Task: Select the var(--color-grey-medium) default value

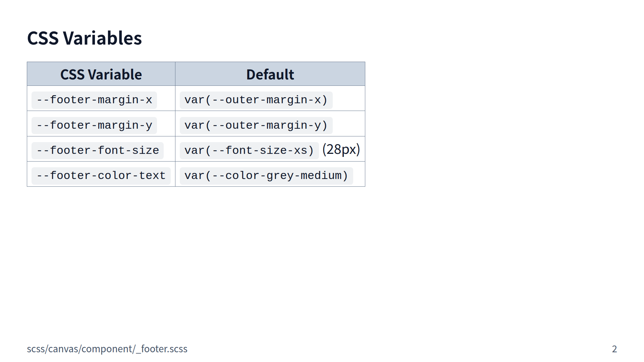Action: coord(266,176)
